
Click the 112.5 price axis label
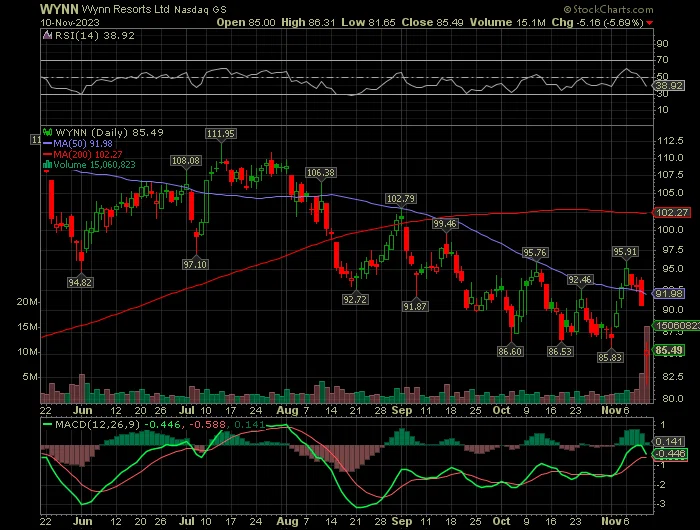(x=670, y=141)
